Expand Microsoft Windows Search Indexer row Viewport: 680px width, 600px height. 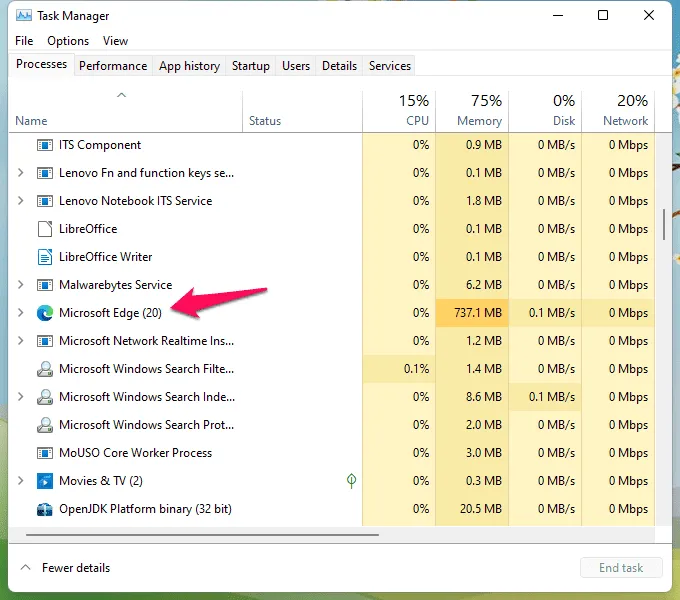pos(20,396)
